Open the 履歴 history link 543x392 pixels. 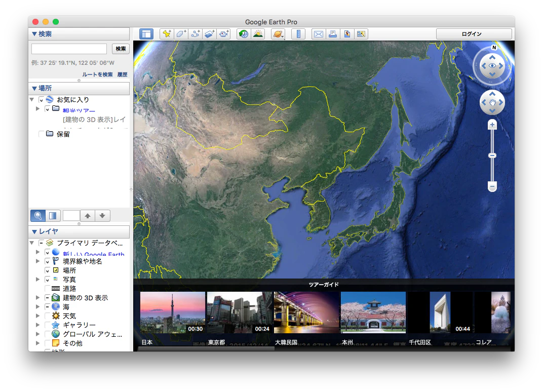122,74
